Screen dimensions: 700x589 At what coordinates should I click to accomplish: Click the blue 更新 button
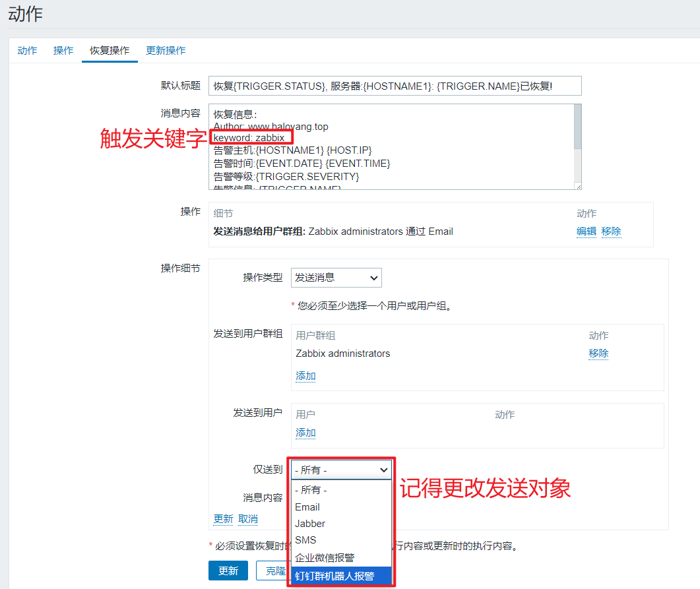coord(228,571)
